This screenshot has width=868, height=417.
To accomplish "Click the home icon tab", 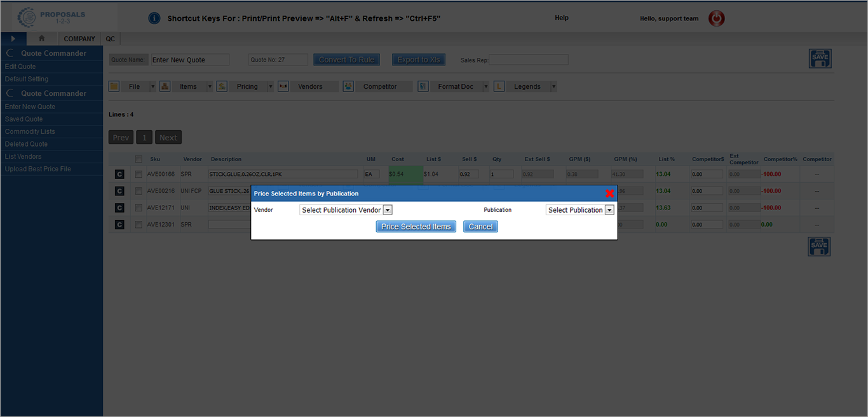I will tap(42, 39).
